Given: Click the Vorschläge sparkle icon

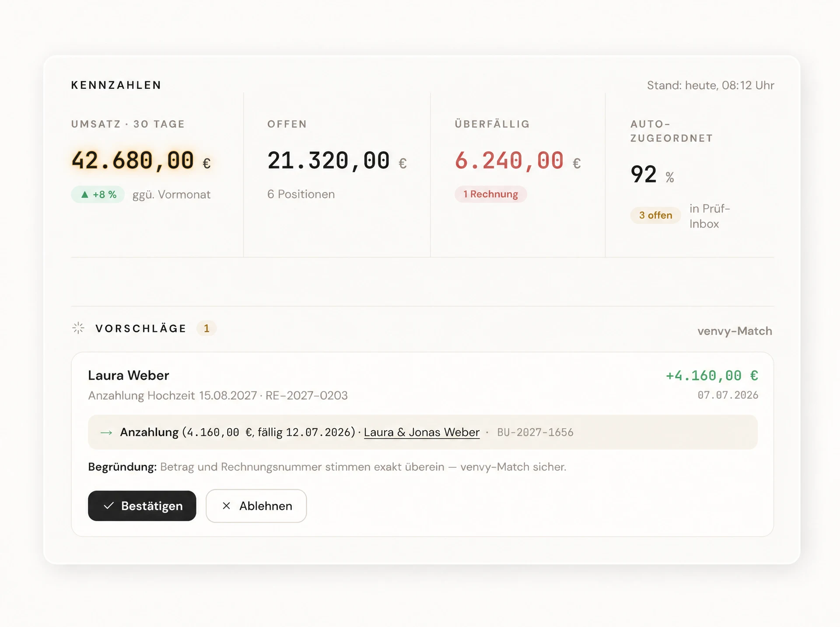Looking at the screenshot, I should pos(78,328).
